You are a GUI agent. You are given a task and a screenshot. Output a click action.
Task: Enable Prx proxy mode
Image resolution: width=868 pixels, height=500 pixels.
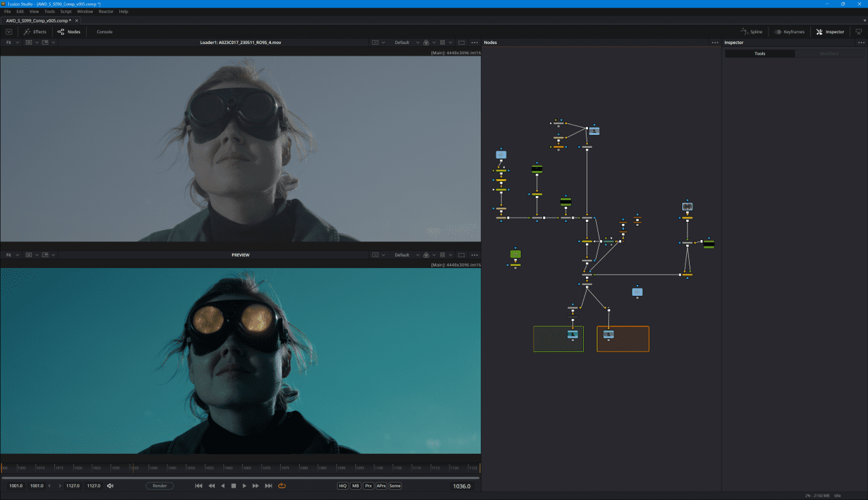368,485
